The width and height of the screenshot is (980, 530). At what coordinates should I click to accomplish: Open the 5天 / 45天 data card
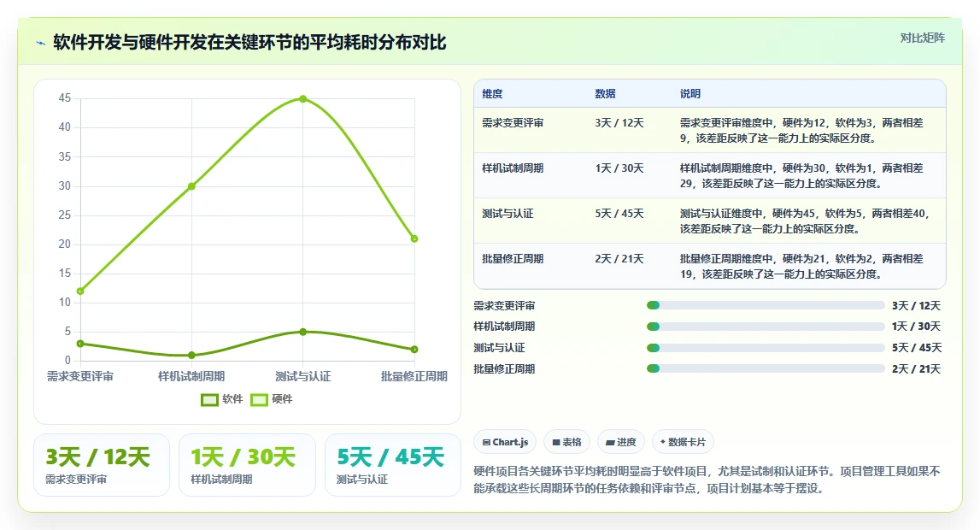coord(393,465)
